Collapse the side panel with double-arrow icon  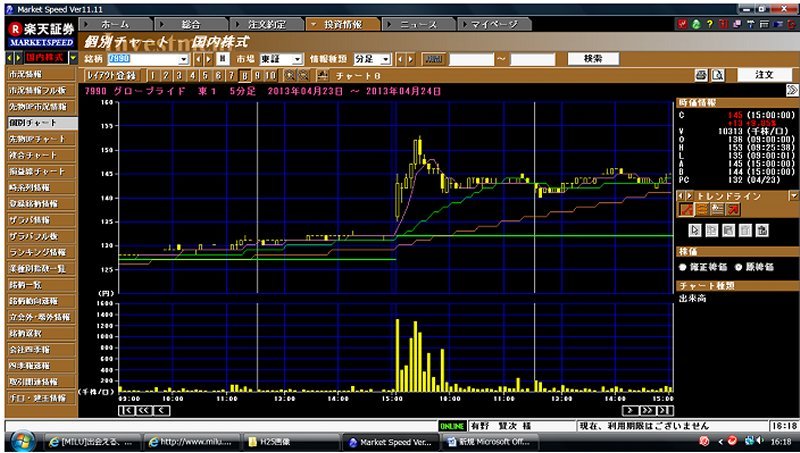point(791,90)
